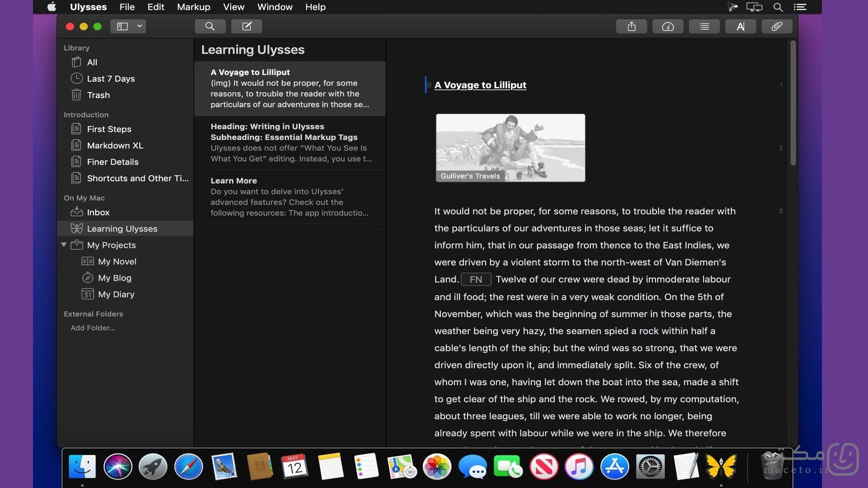Viewport: 868px width, 488px height.
Task: Click the A Voyage to Lilliput heading
Action: point(480,85)
